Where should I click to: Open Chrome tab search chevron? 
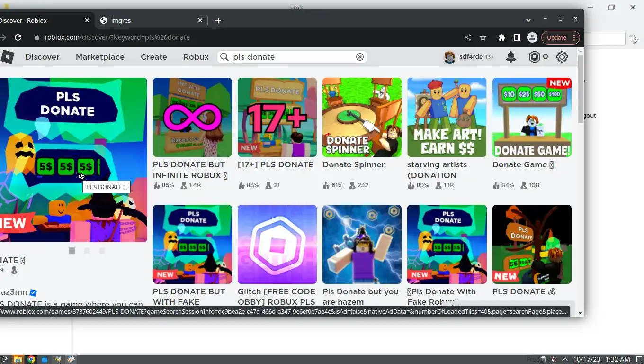point(528,20)
